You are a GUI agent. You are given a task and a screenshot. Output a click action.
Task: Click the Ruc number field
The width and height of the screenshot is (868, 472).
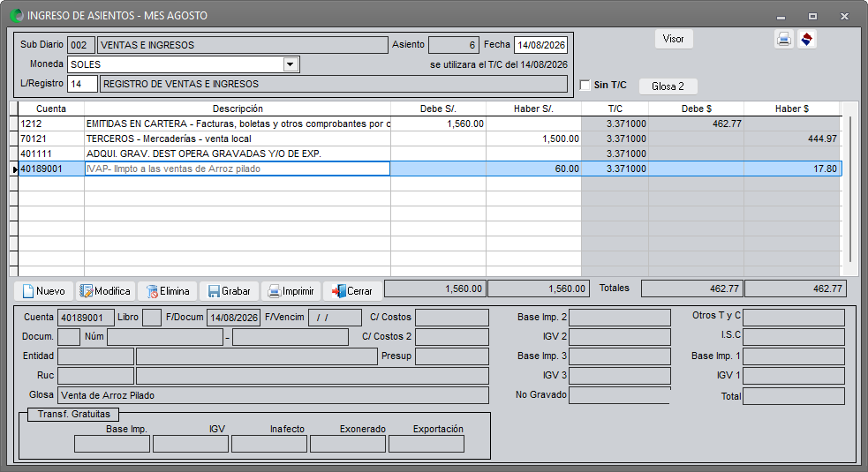[x=95, y=376]
